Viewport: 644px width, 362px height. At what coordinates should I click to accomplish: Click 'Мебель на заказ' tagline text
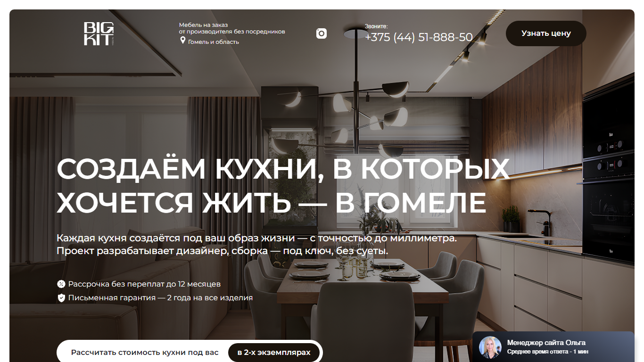coord(203,25)
